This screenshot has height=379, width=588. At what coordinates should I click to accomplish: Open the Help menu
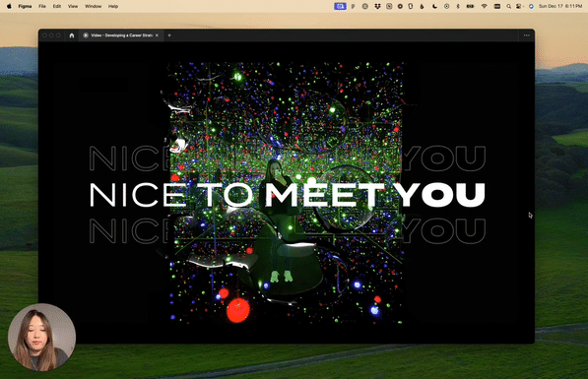pyautogui.click(x=113, y=6)
